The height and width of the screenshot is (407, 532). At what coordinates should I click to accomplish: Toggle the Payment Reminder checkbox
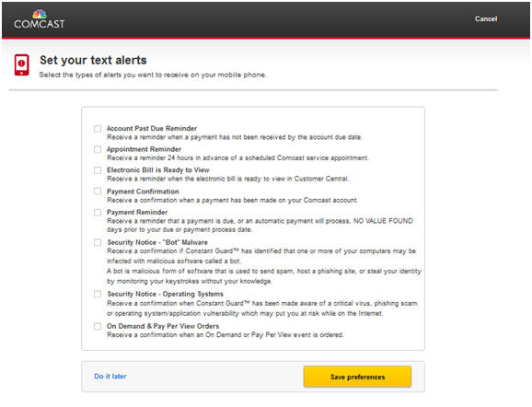98,213
